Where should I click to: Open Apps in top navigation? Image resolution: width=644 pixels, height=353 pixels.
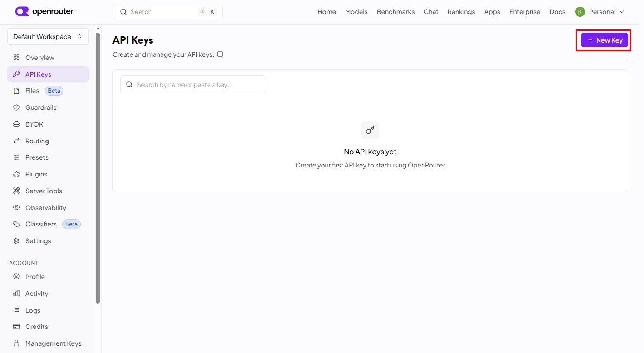(x=492, y=12)
